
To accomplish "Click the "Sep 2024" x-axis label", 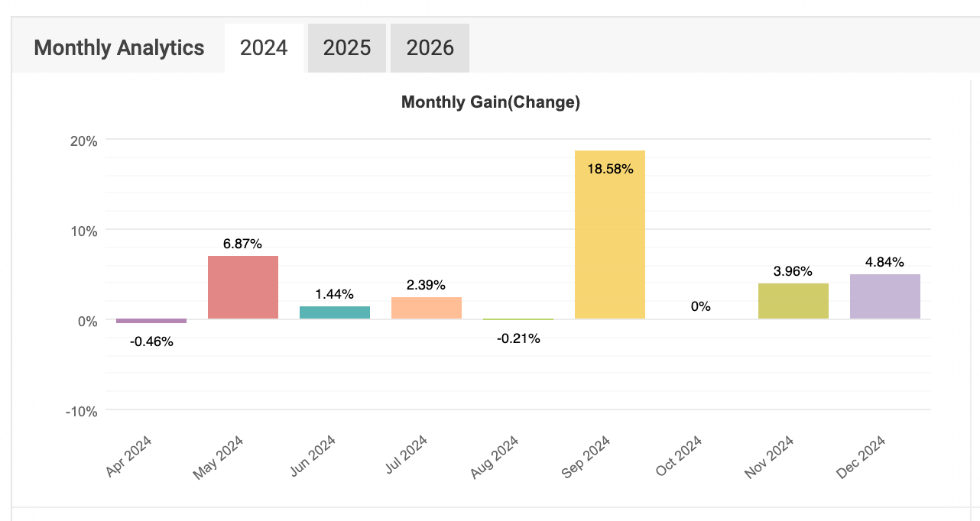I will [586, 457].
